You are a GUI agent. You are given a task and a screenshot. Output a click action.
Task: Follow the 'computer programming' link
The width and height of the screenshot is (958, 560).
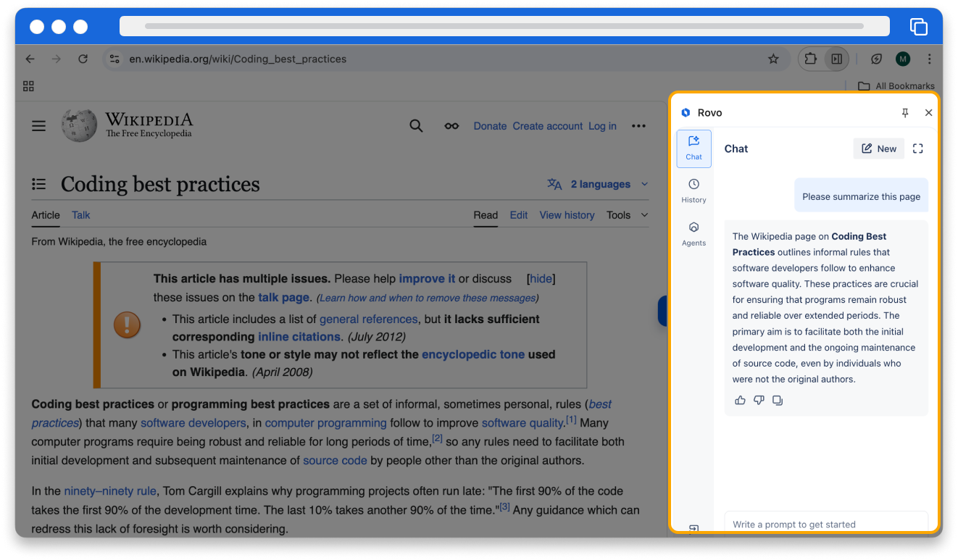pyautogui.click(x=326, y=423)
